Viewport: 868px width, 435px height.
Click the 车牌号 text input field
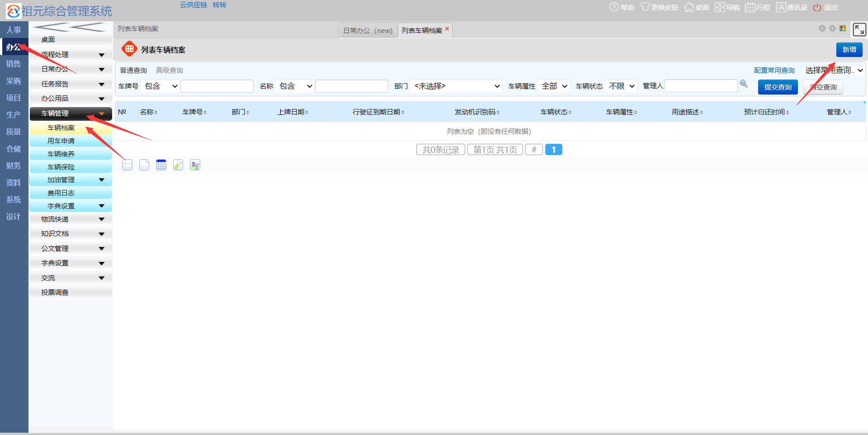pyautogui.click(x=217, y=86)
